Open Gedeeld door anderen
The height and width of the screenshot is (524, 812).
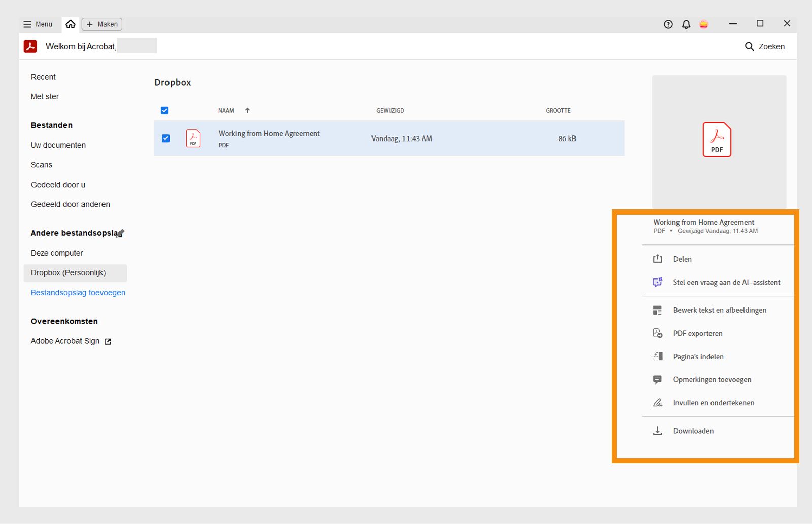[71, 204]
